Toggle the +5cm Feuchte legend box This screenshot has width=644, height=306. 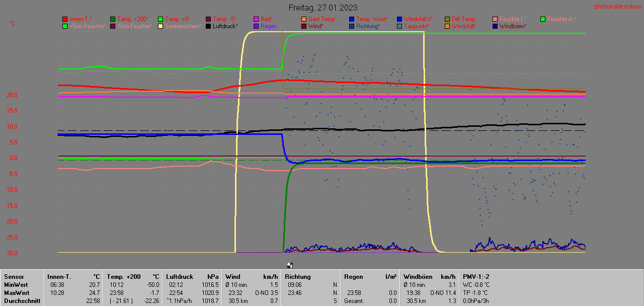pos(65,26)
